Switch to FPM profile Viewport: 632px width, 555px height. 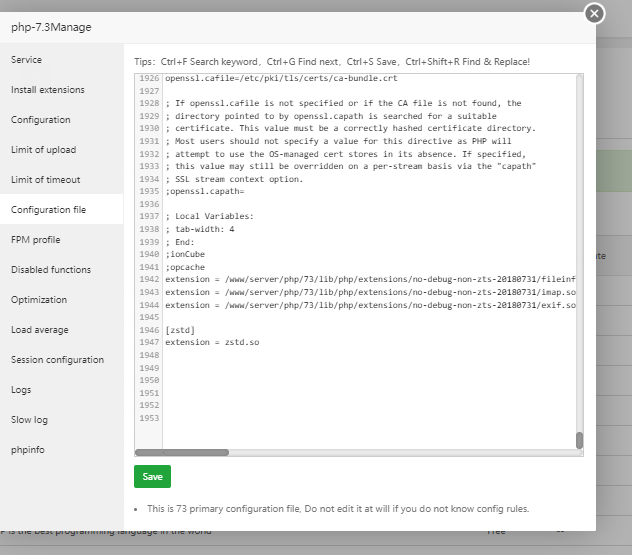pos(36,240)
